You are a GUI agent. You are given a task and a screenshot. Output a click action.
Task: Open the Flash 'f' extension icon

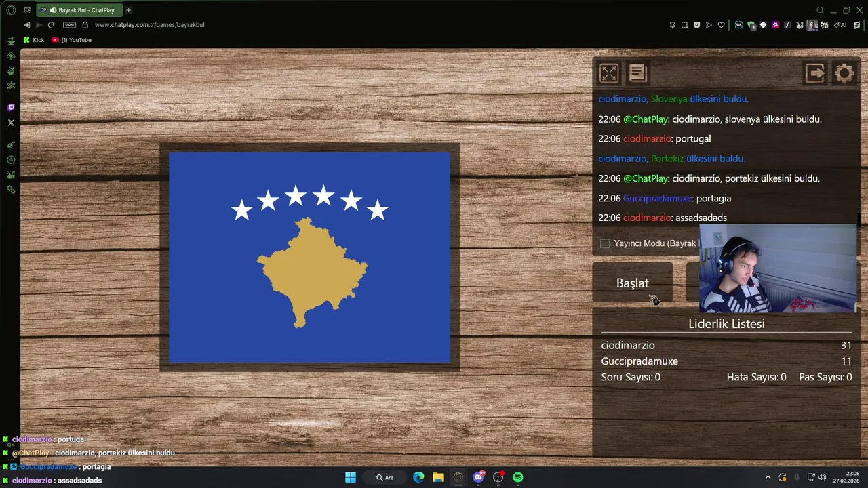(x=787, y=25)
